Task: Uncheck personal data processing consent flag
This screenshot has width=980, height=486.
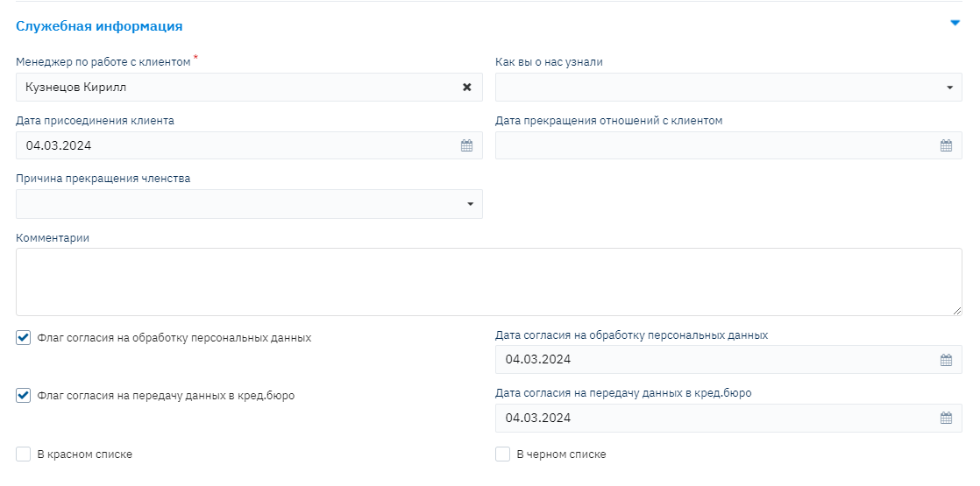Action: (24, 337)
